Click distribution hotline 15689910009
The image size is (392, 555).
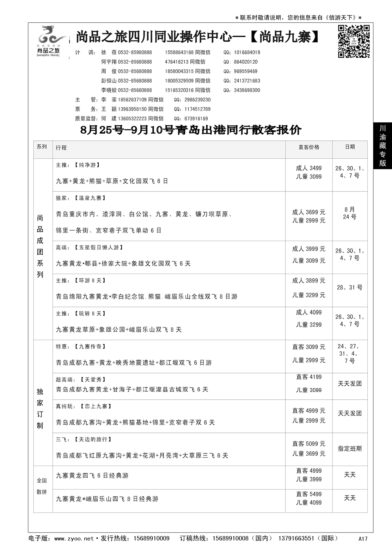click(151, 538)
